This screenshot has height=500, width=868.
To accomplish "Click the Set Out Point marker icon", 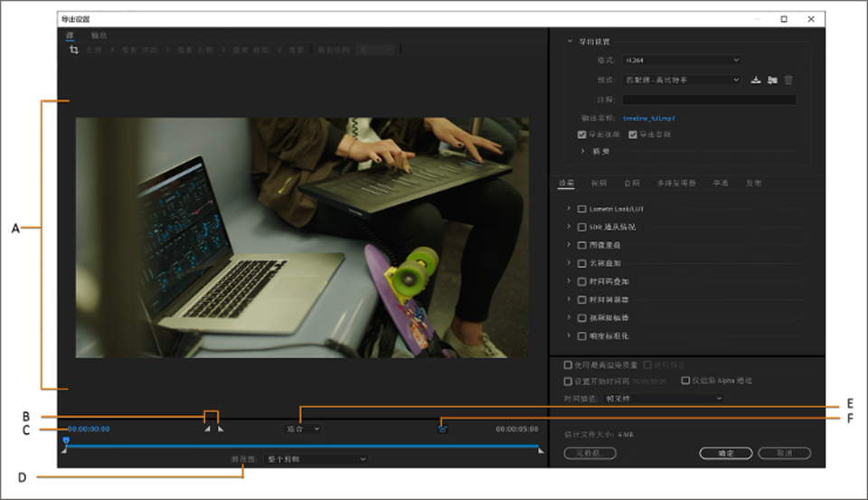I will (220, 429).
